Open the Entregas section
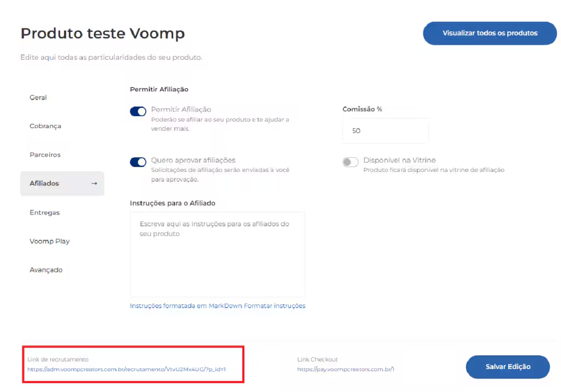This screenshot has width=561, height=392. [x=45, y=212]
